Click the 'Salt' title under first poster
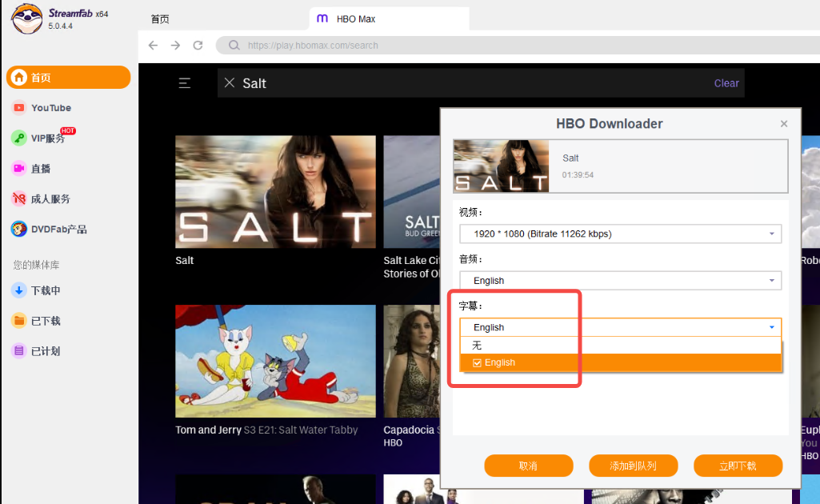820x504 pixels. point(185,260)
